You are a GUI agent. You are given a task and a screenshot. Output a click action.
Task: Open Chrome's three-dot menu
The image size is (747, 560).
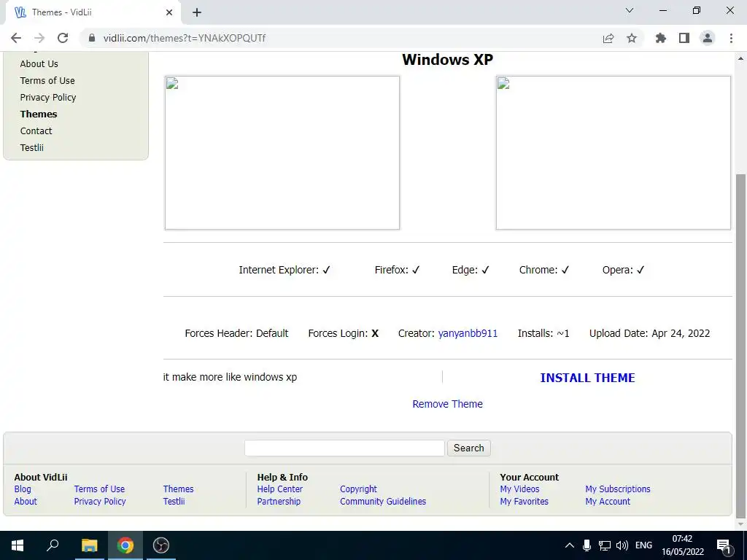pyautogui.click(x=731, y=38)
